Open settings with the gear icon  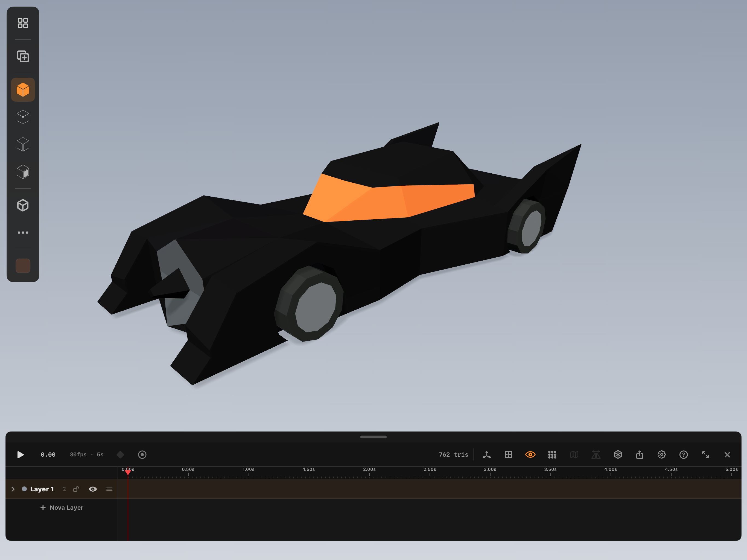[662, 455]
